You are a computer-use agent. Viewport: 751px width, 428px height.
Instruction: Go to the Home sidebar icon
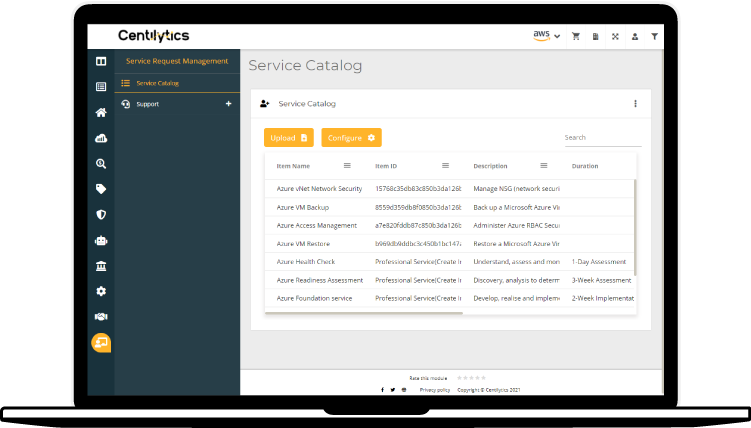(x=101, y=113)
